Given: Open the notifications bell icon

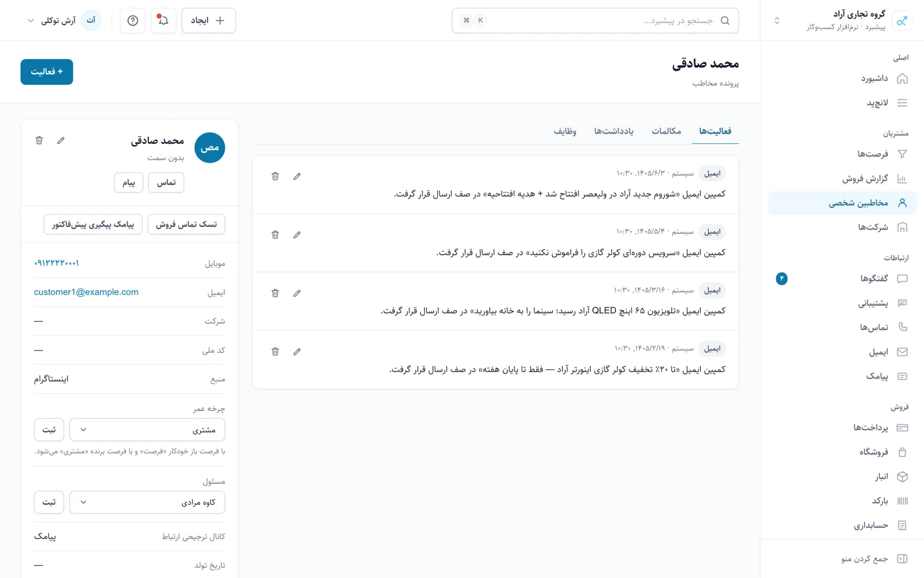Looking at the screenshot, I should coord(163,21).
